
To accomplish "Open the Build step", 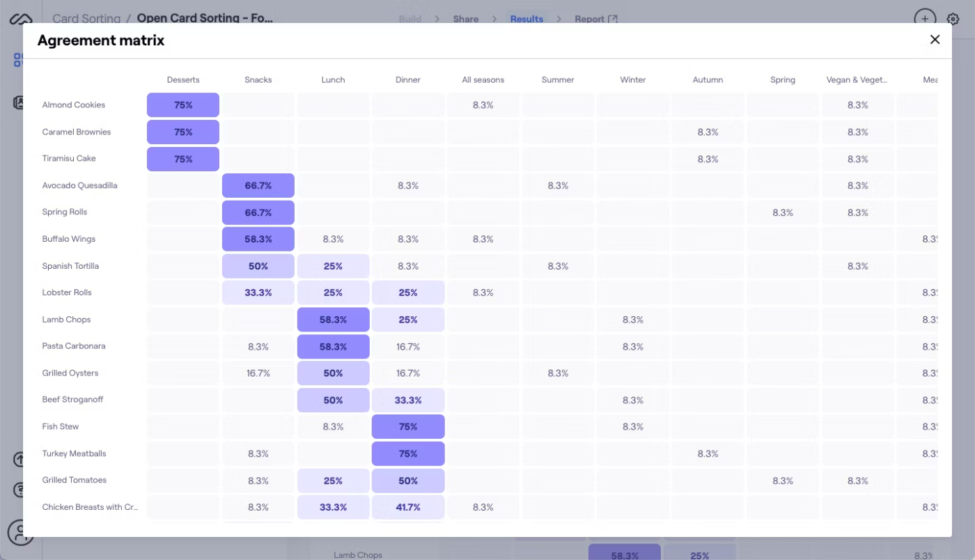I will tap(410, 19).
